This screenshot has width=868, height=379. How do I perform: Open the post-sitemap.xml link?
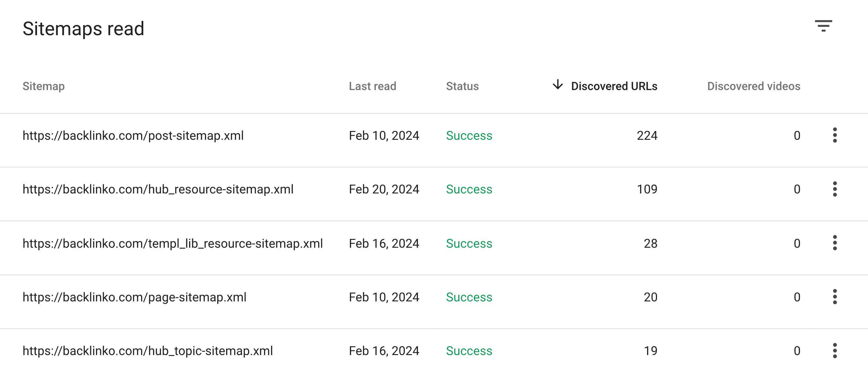[x=133, y=136]
